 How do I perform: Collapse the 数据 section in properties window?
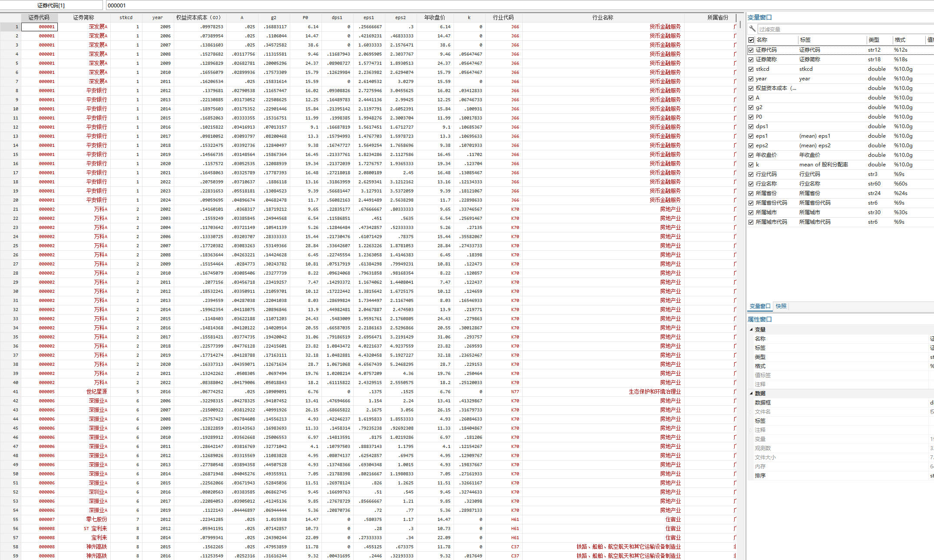751,393
